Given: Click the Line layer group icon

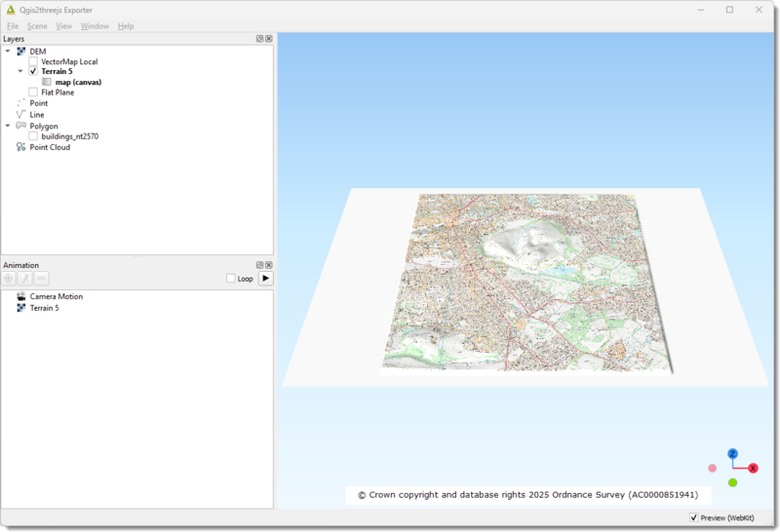Looking at the screenshot, I should coord(20,114).
